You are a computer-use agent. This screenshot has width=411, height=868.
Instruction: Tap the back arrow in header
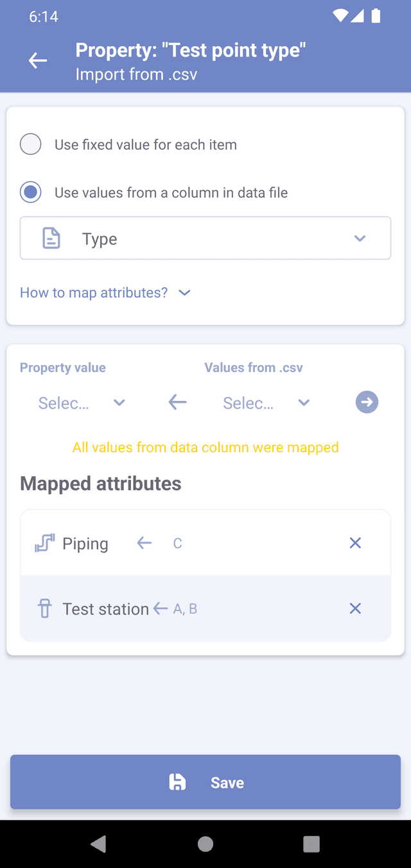pos(38,61)
